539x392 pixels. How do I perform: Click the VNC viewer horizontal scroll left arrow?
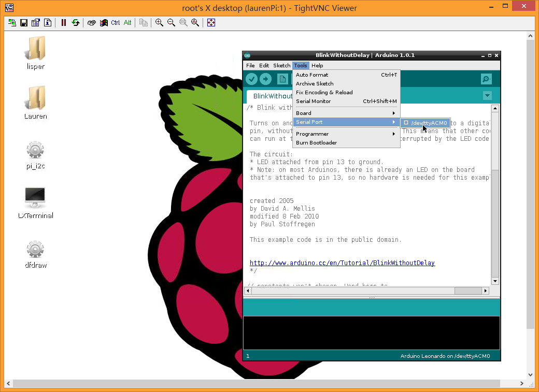8,383
